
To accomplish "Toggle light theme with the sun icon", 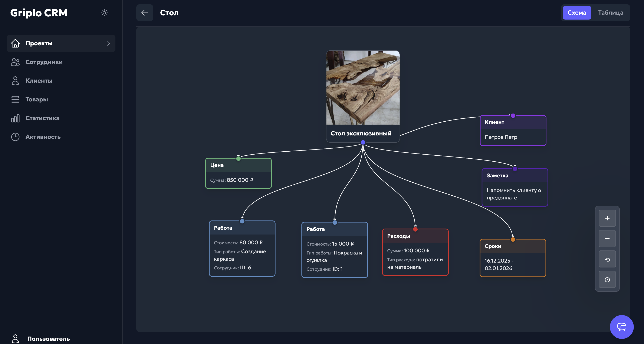I will tap(104, 13).
